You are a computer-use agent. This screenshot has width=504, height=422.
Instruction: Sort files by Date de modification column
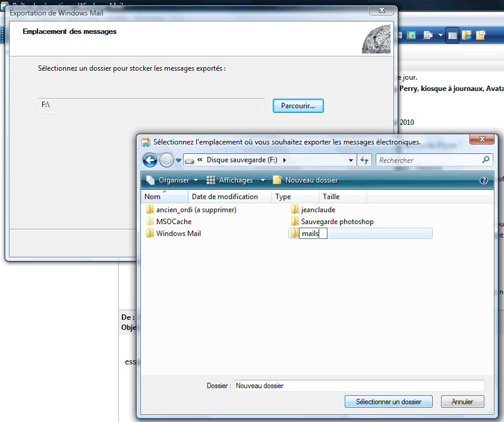[225, 197]
